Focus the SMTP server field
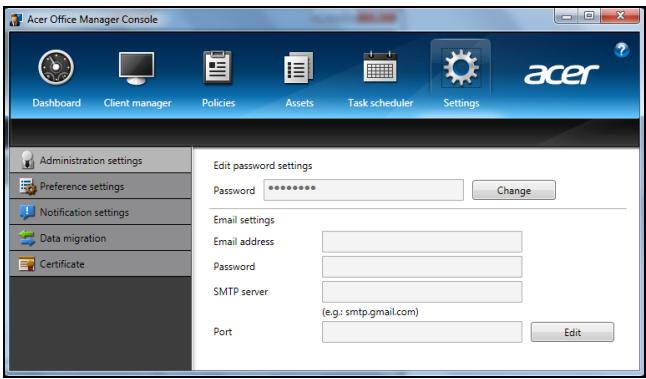 point(422,292)
